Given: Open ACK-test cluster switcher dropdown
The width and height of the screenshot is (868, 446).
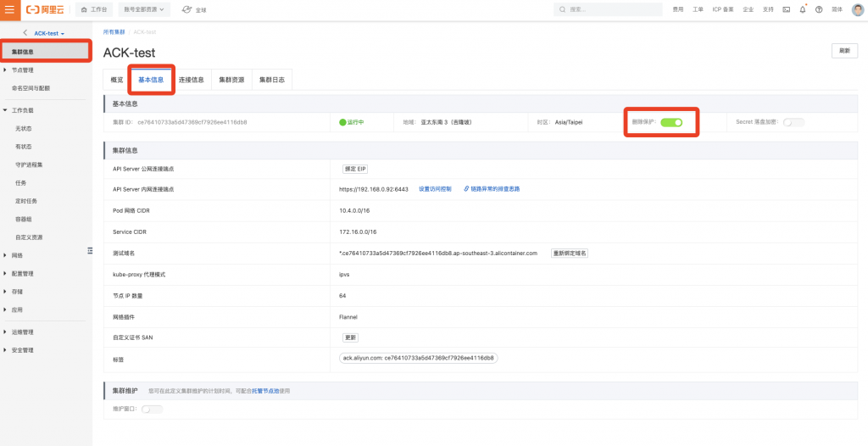Looking at the screenshot, I should (49, 34).
